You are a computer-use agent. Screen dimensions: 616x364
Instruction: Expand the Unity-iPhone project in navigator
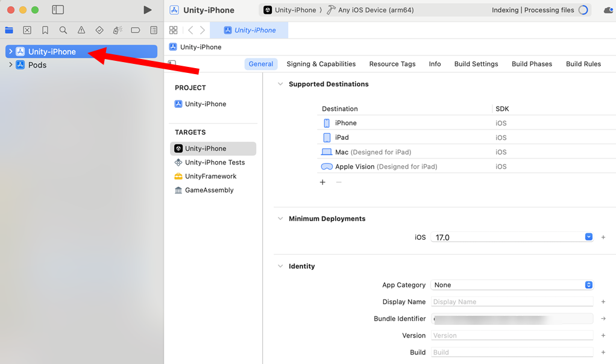pyautogui.click(x=11, y=51)
